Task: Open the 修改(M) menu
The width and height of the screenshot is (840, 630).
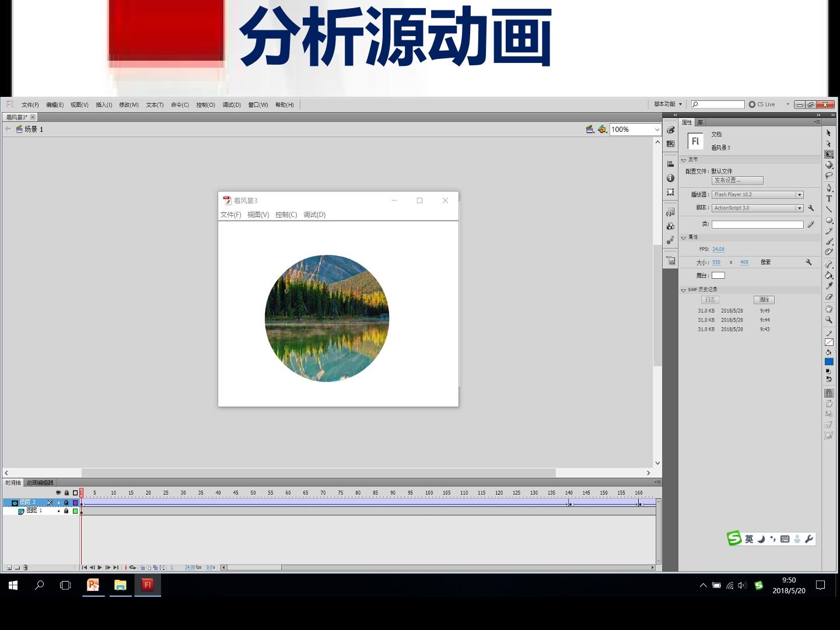Action: (129, 105)
